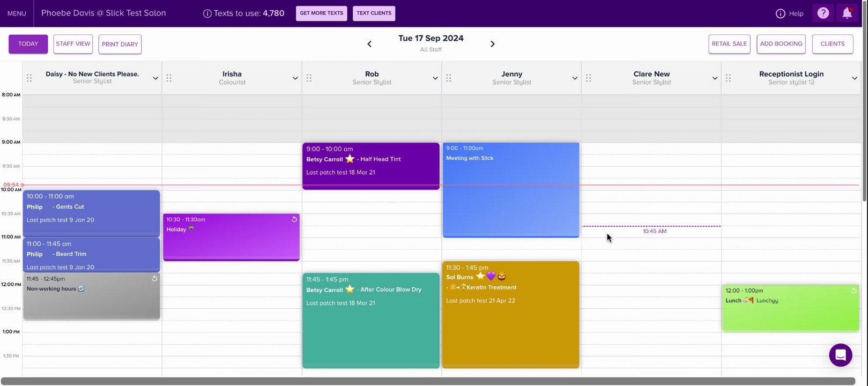
Task: Click the repeat icon on Lunch block
Action: [x=854, y=291]
